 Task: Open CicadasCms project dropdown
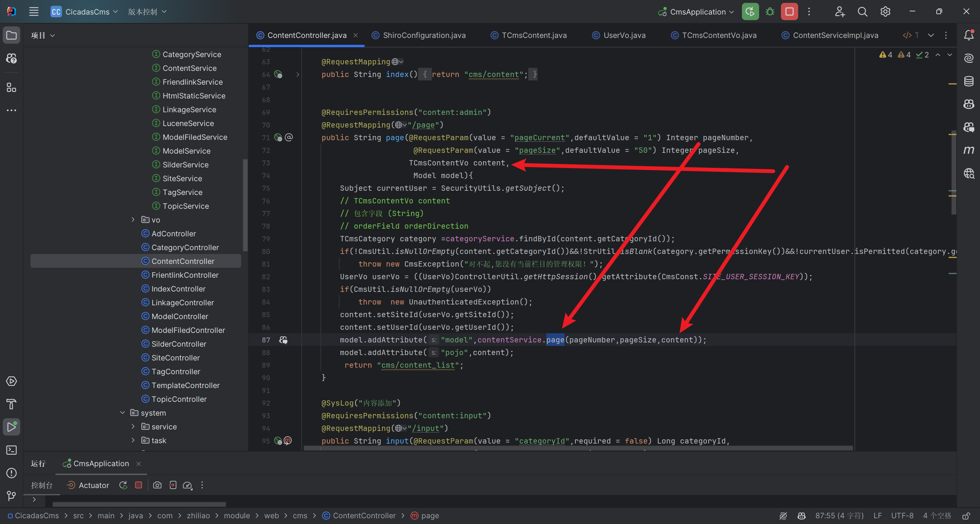click(x=85, y=11)
